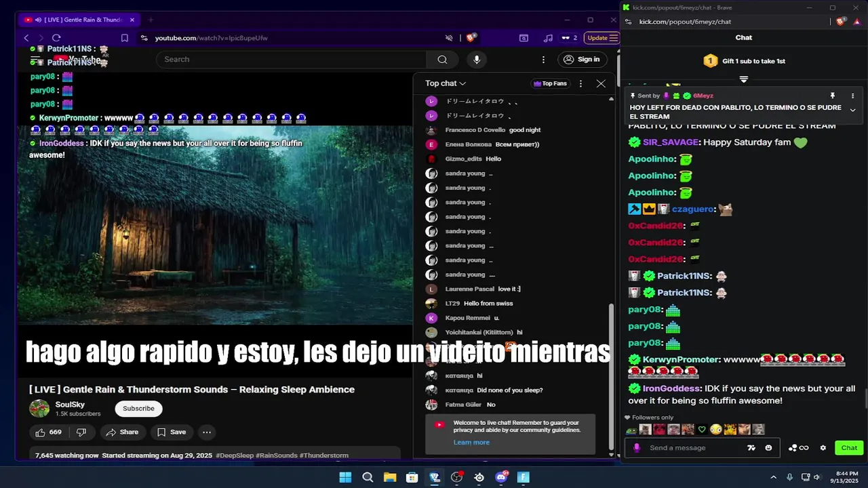Click the youtube.com address bar URL

pyautogui.click(x=211, y=38)
